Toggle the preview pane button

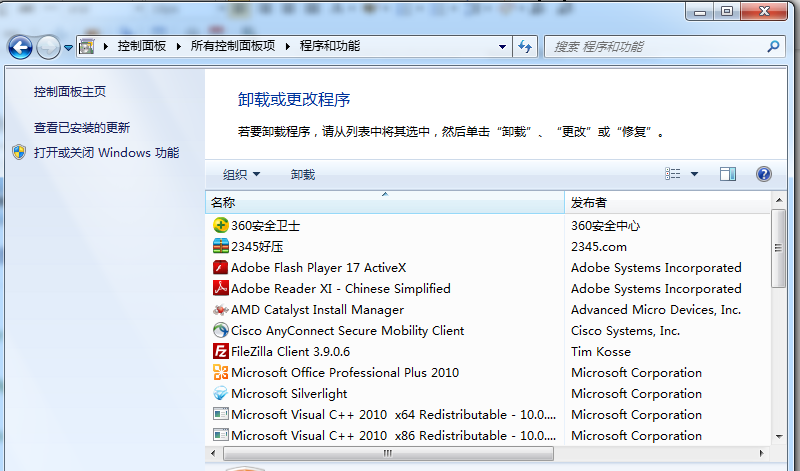pos(728,174)
